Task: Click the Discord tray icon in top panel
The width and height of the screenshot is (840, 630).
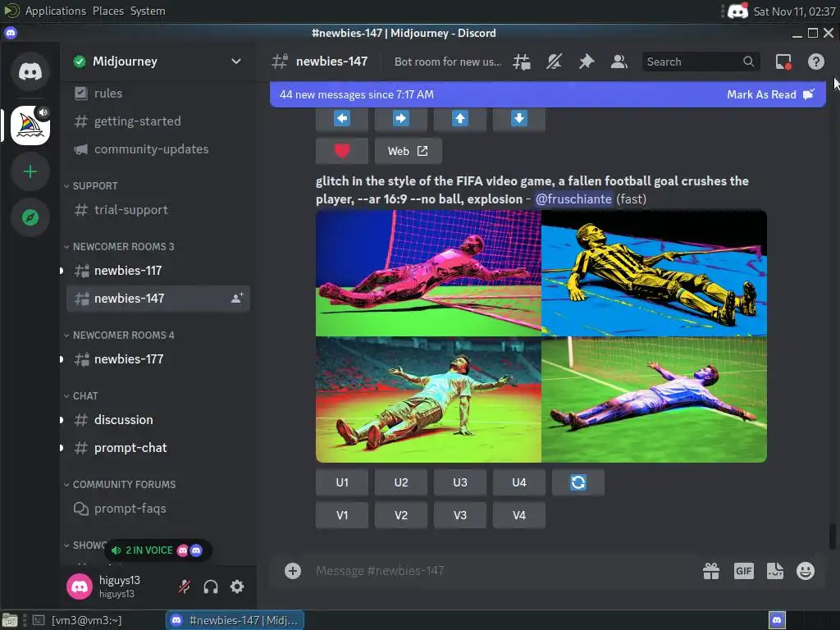Action: point(737,11)
